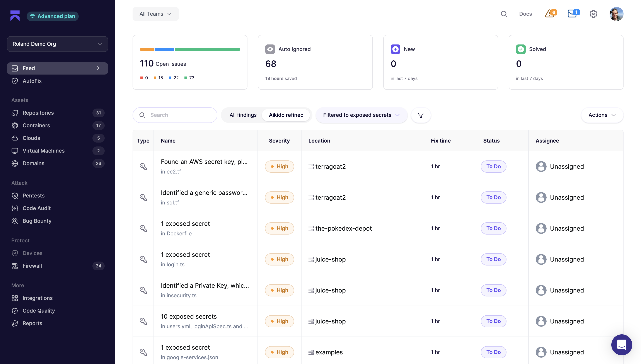Open the mail inbox icon
This screenshot has height=364, width=641.
[x=573, y=14]
